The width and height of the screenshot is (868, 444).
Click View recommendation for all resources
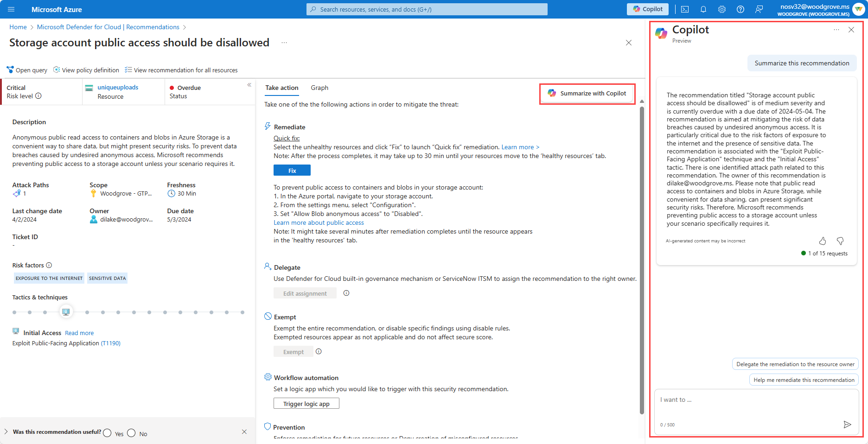click(x=181, y=70)
